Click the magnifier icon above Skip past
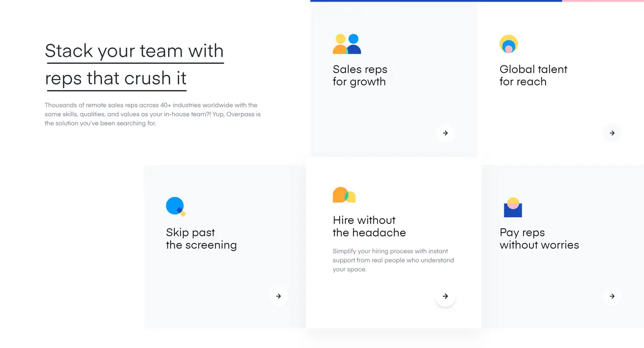The height and width of the screenshot is (348, 644). (176, 207)
